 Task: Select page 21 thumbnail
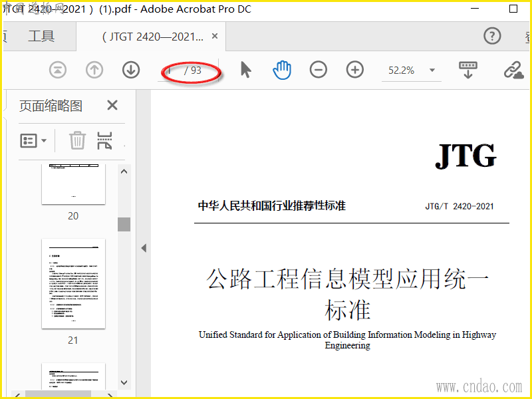point(73,284)
